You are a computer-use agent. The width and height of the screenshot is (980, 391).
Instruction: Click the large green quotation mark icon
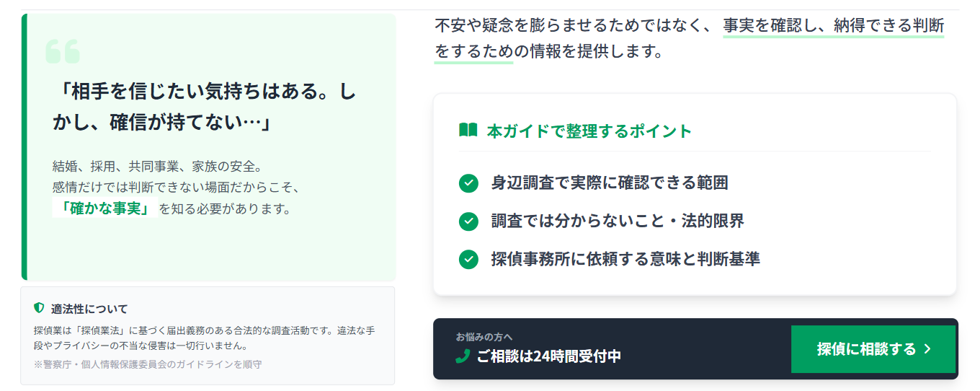62,51
